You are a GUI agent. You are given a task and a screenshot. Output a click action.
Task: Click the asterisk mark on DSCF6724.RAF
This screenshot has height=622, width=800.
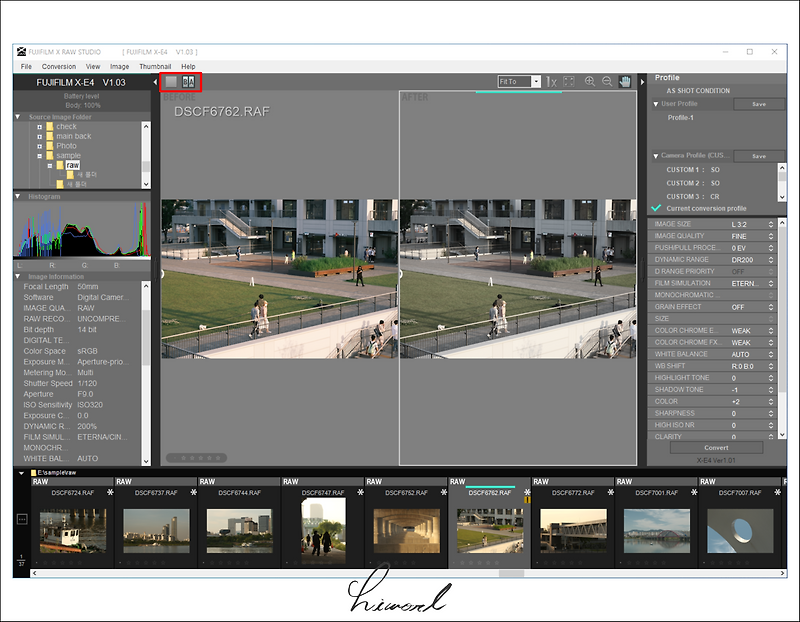pos(110,492)
